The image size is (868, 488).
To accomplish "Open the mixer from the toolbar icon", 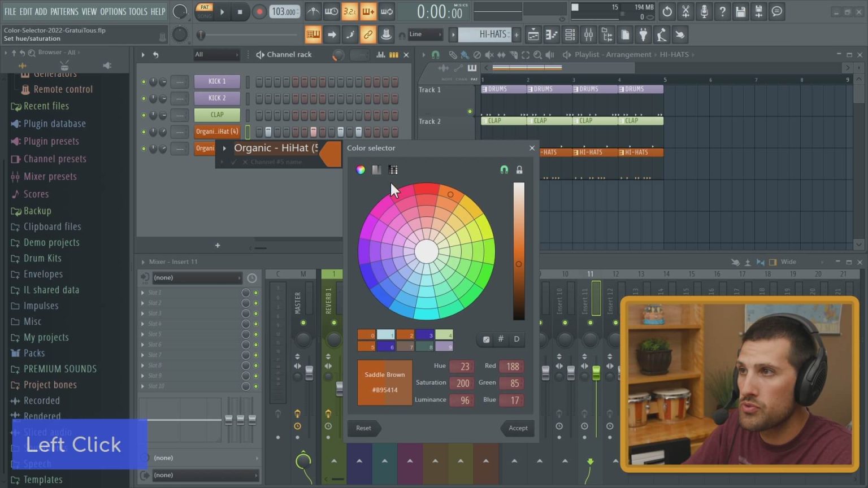I will [x=588, y=35].
